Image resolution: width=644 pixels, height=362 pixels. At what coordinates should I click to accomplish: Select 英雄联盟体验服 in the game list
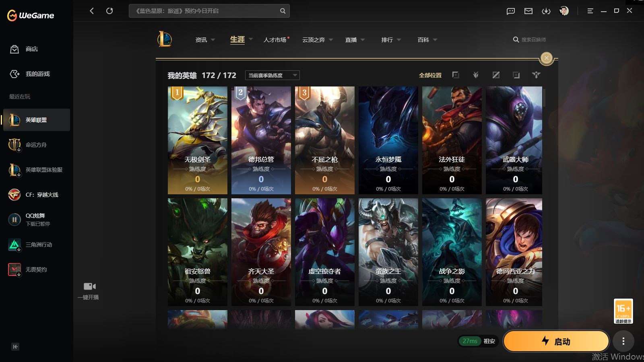(x=37, y=170)
